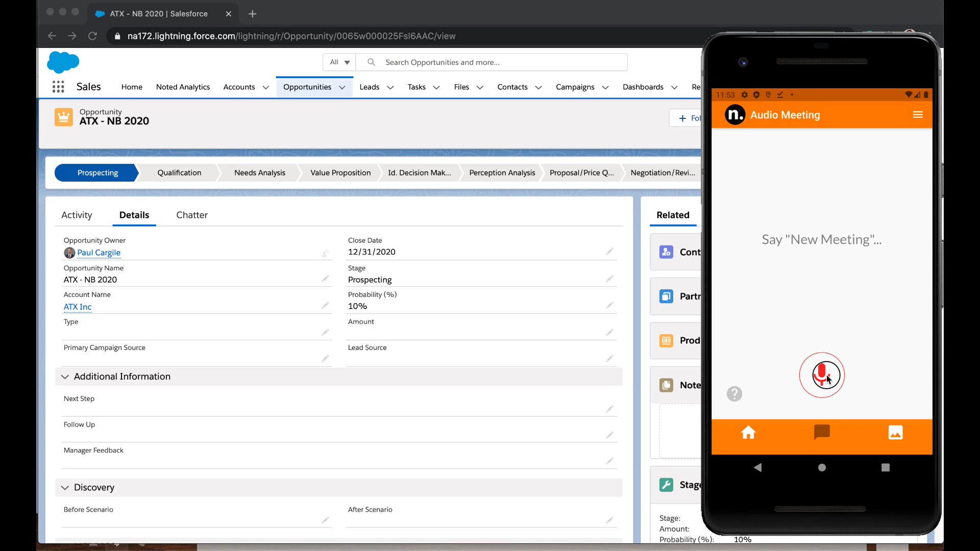Click the Salesforce cloud logo

(x=63, y=62)
